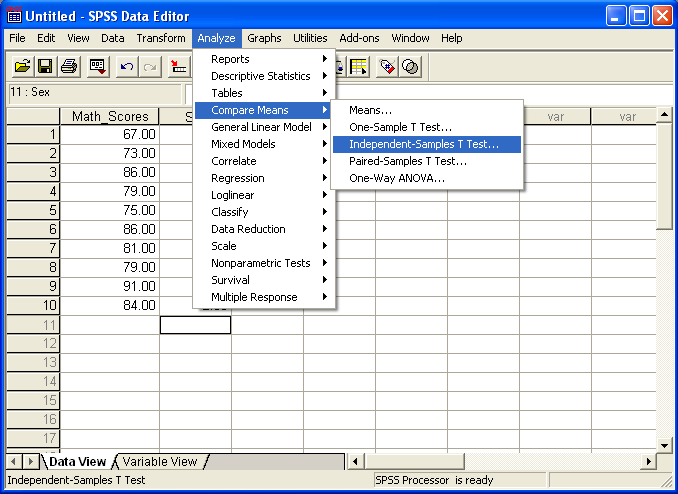Open the Transform menu

click(x=161, y=38)
